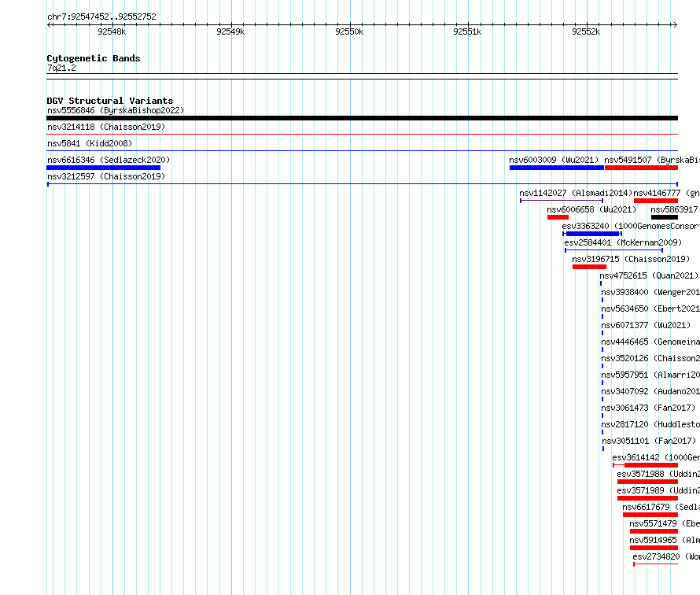Click the blue nsv6003009 (Wu2021) bar

tap(557, 168)
